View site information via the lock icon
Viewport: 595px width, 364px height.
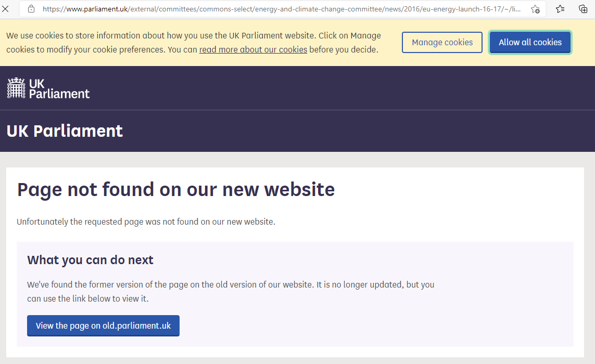point(32,9)
